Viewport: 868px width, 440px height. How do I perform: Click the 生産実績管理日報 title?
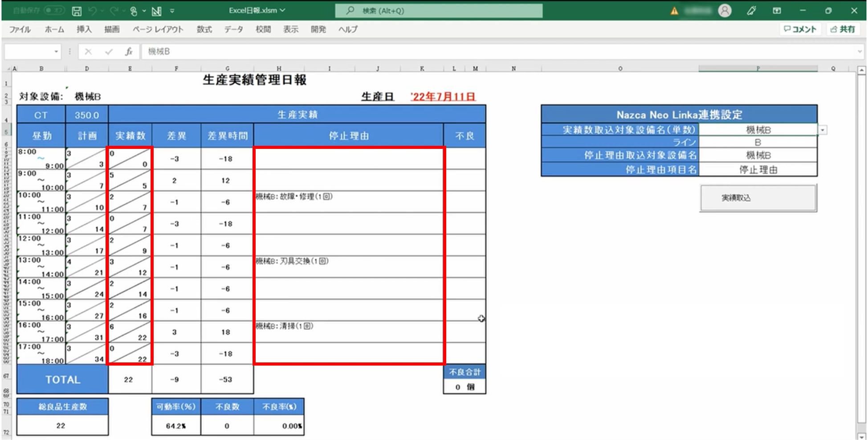click(254, 80)
